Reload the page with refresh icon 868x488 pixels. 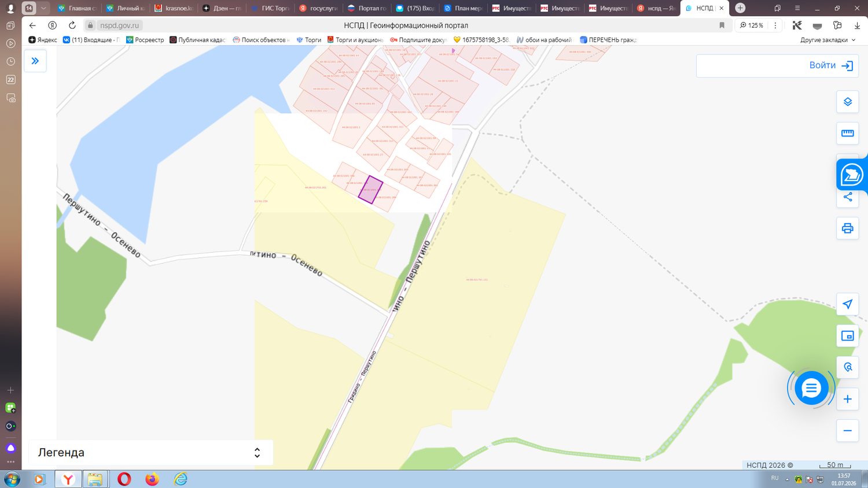(x=72, y=25)
